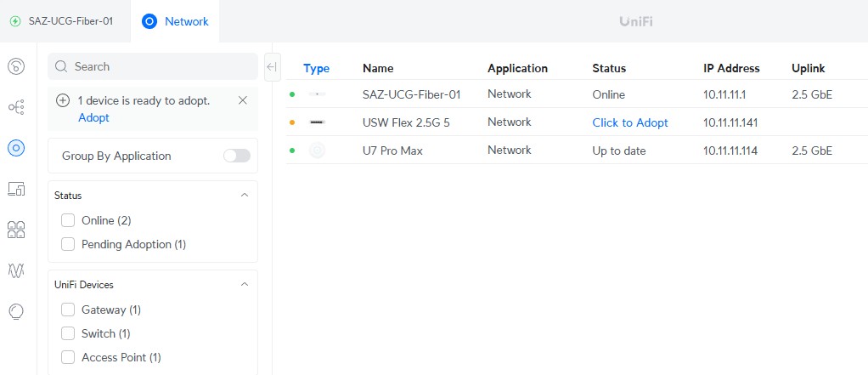Check the Online status filter
The height and width of the screenshot is (375, 868).
point(69,220)
